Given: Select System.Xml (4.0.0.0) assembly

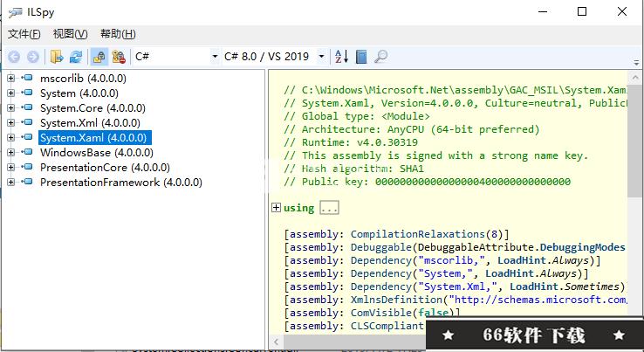Looking at the screenshot, I should coord(90,123).
